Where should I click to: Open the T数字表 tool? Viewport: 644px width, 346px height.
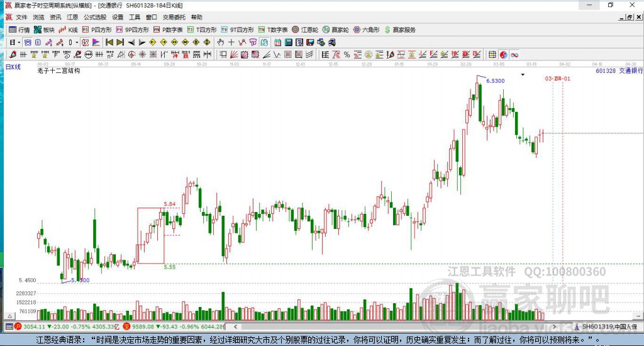pyautogui.click(x=273, y=30)
